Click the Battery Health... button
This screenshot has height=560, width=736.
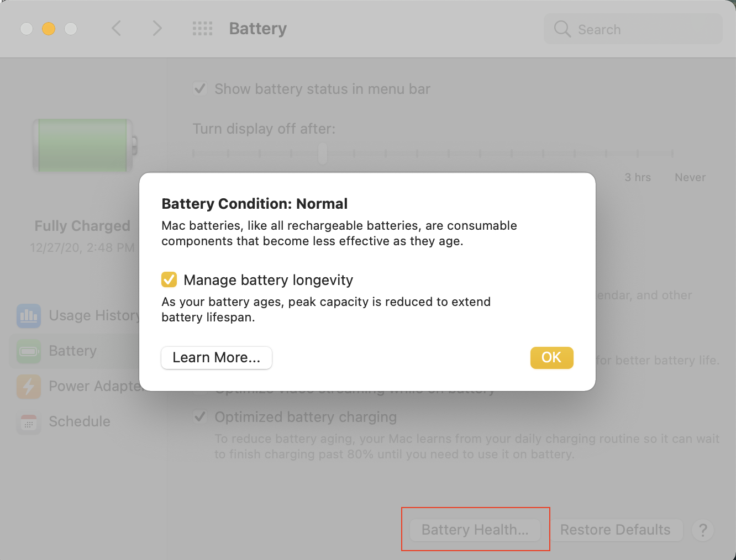click(475, 530)
